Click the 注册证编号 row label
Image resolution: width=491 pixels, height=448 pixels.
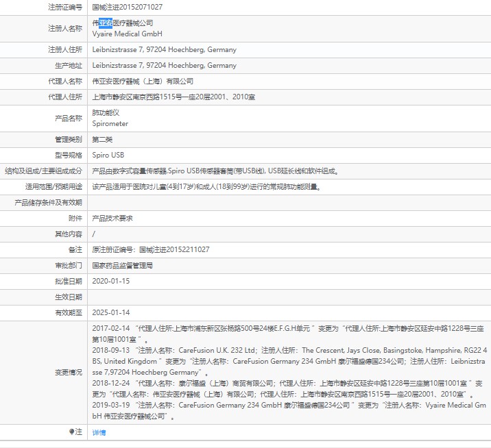pyautogui.click(x=65, y=8)
